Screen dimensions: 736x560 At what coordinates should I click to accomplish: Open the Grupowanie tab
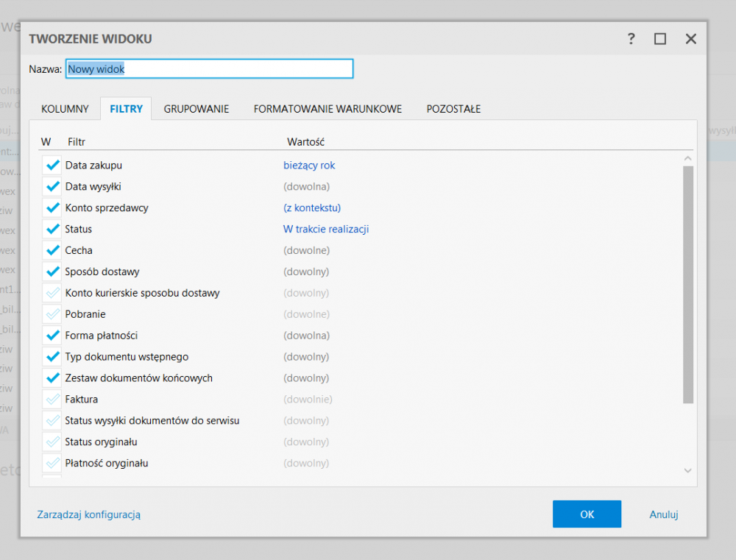[x=197, y=109]
